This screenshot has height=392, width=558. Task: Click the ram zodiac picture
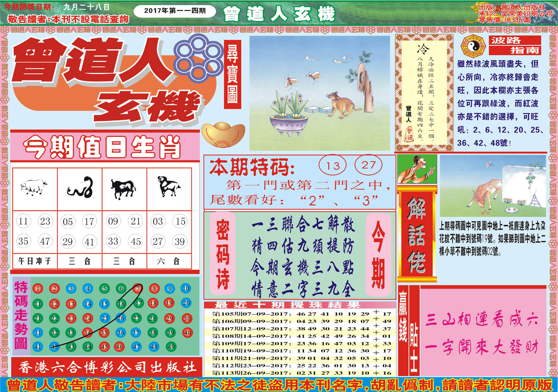pos(168,186)
